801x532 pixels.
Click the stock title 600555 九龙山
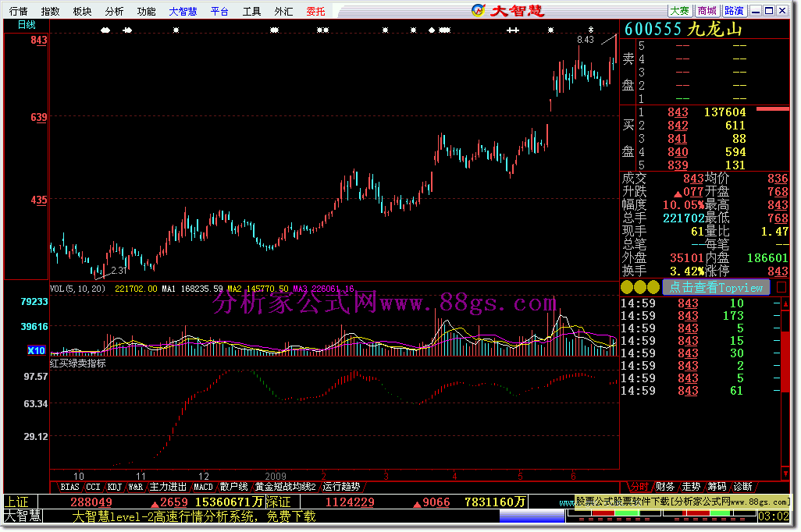683,29
